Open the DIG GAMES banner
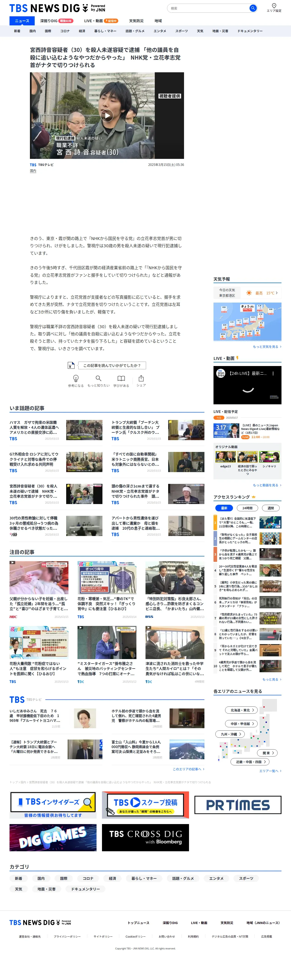291x980 pixels. (x=53, y=838)
